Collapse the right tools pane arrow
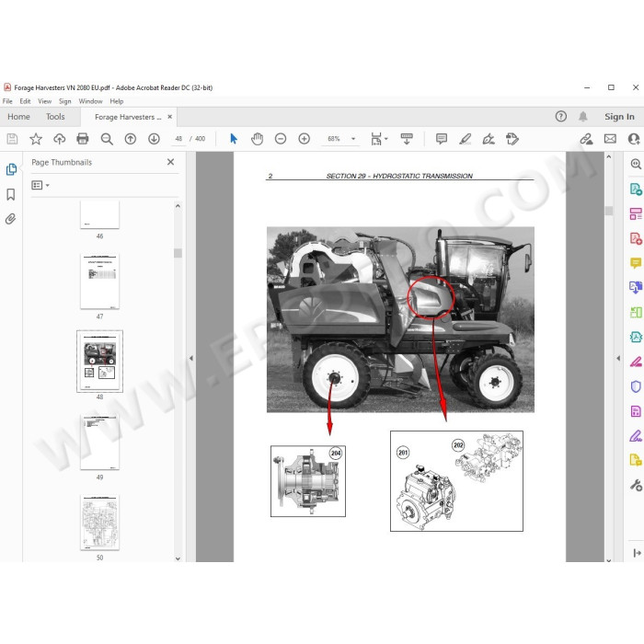The image size is (644, 644). point(618,358)
